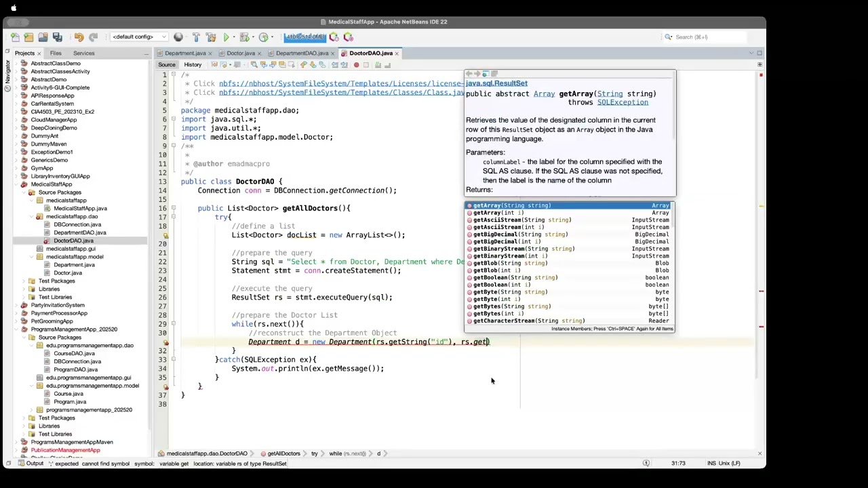Image resolution: width=868 pixels, height=488 pixels.
Task: Open the default config dropdown
Action: click(x=139, y=37)
